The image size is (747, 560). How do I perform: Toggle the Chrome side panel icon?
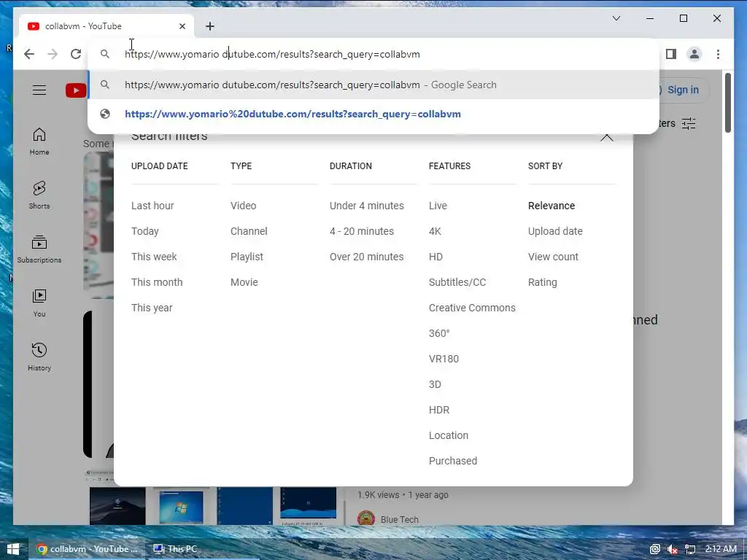[x=671, y=54]
